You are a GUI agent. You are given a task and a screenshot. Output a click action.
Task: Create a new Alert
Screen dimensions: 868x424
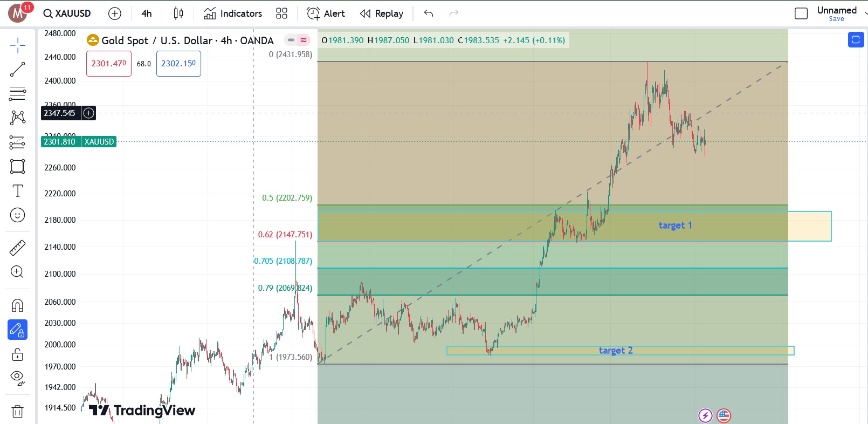[x=326, y=13]
